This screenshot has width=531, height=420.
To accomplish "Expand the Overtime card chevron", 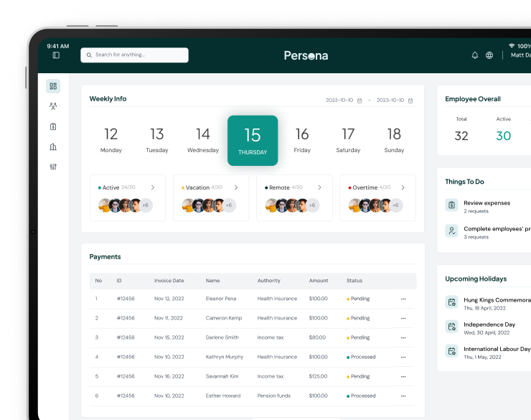I will [x=403, y=187].
